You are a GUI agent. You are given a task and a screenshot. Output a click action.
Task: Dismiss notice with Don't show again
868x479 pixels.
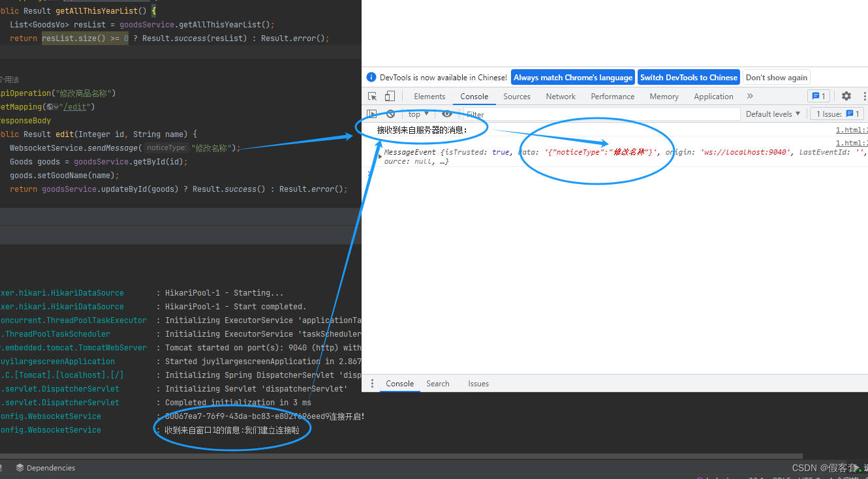tap(776, 77)
